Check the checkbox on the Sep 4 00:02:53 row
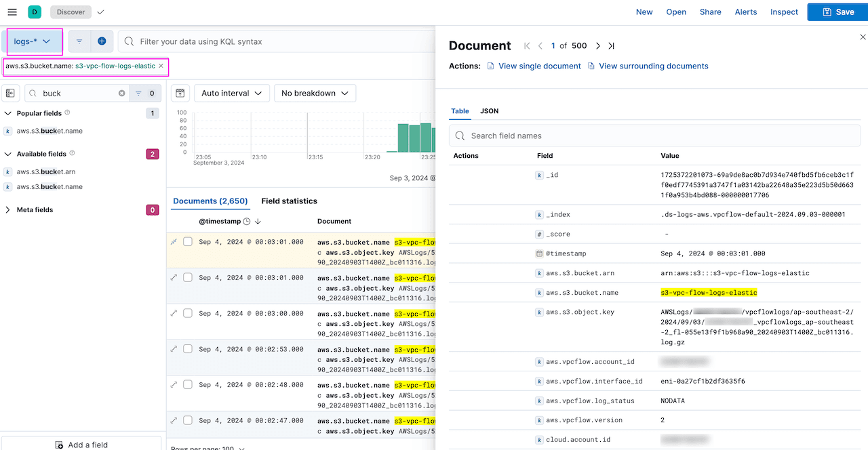The height and width of the screenshot is (450, 868). (x=188, y=348)
